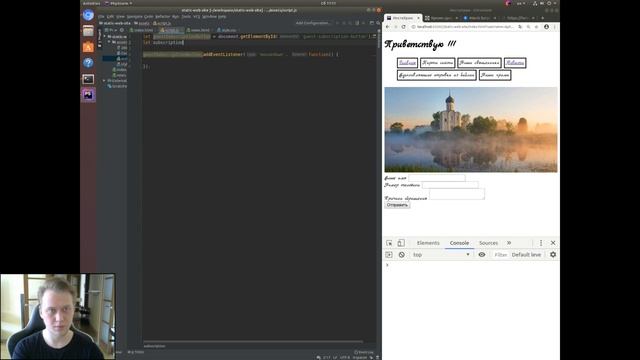Switch to the news.html editor tab
This screenshot has width=640, height=360.
[198, 30]
